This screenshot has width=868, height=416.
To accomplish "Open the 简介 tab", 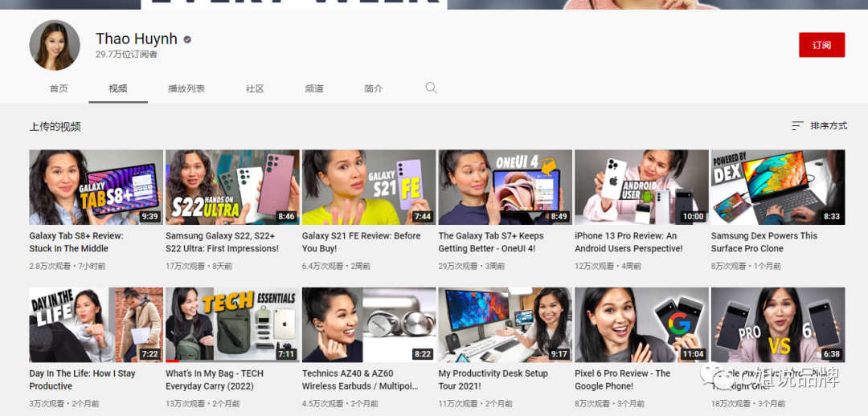I will pyautogui.click(x=373, y=88).
